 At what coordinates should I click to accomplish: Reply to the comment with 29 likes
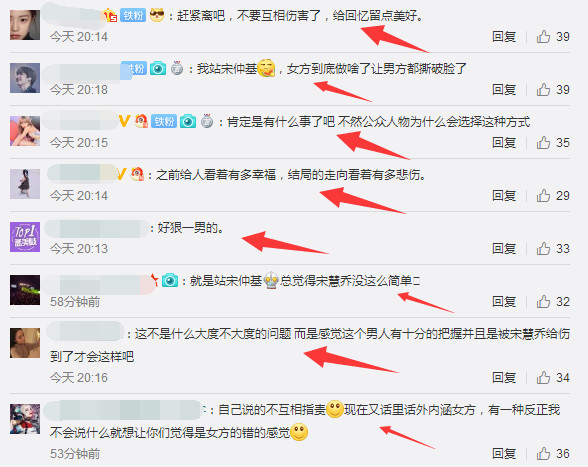[504, 195]
